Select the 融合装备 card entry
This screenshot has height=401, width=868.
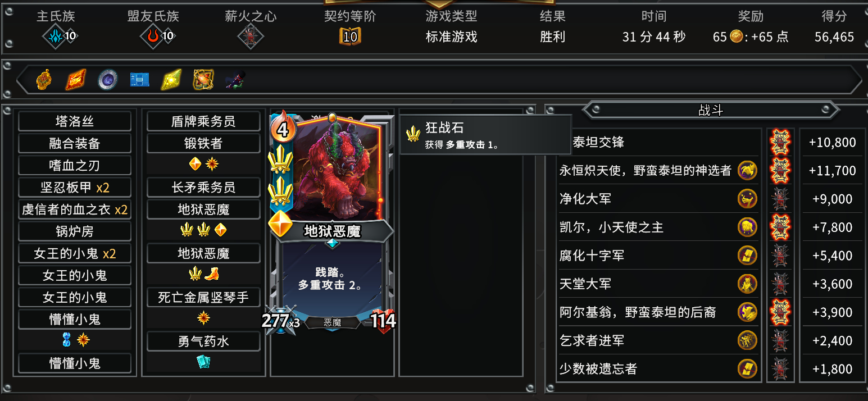pyautogui.click(x=75, y=143)
